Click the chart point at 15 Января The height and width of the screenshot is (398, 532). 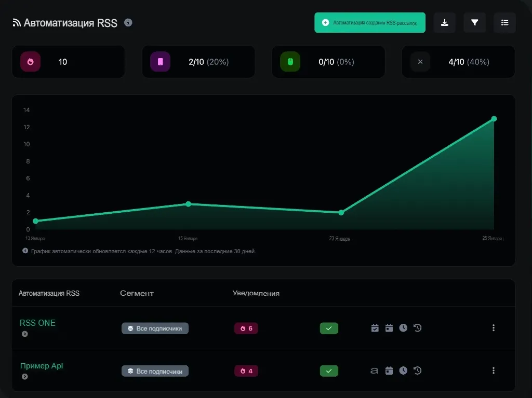[189, 204]
